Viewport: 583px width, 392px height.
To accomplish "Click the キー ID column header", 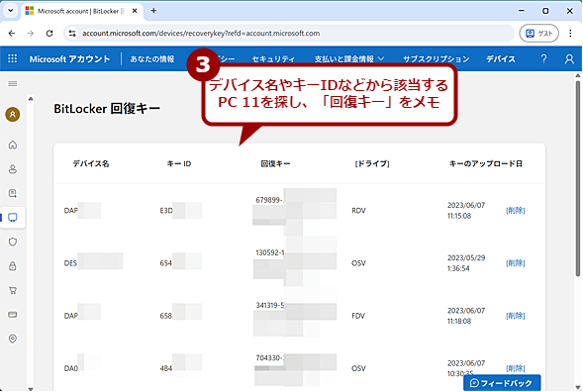I will [x=179, y=163].
